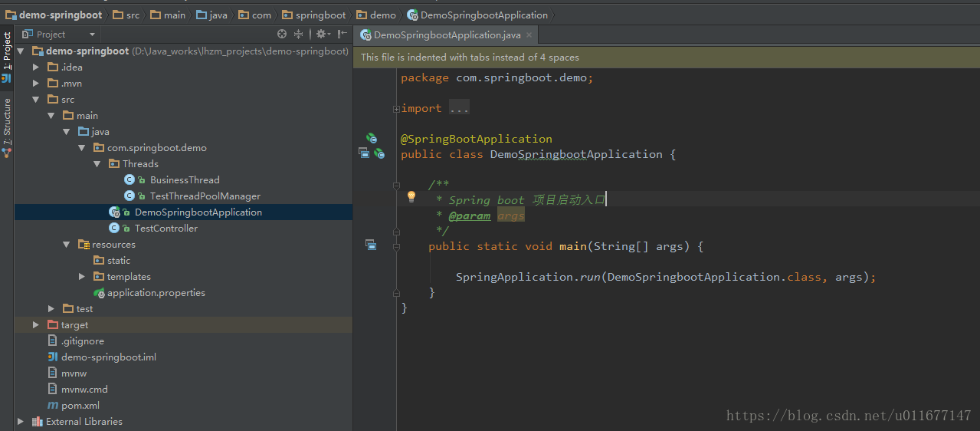Select TestController class in tree
980x431 pixels.
[166, 229]
